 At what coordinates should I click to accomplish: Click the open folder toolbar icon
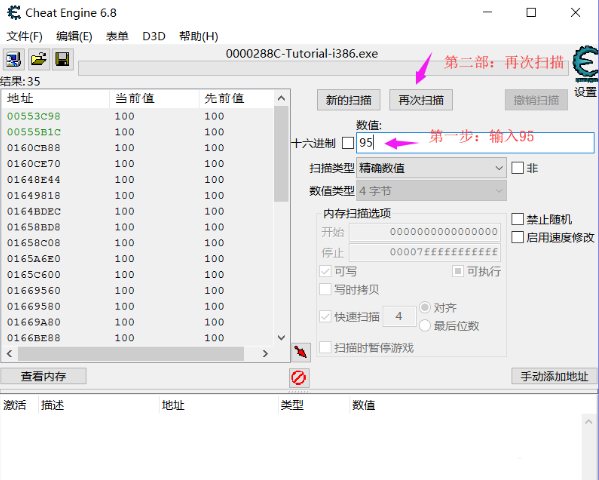pyautogui.click(x=39, y=60)
